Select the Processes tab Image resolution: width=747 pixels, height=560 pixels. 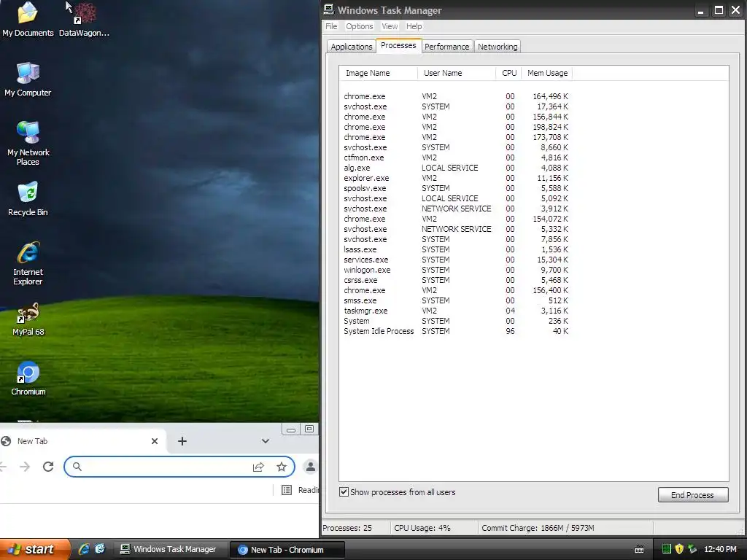pos(398,45)
